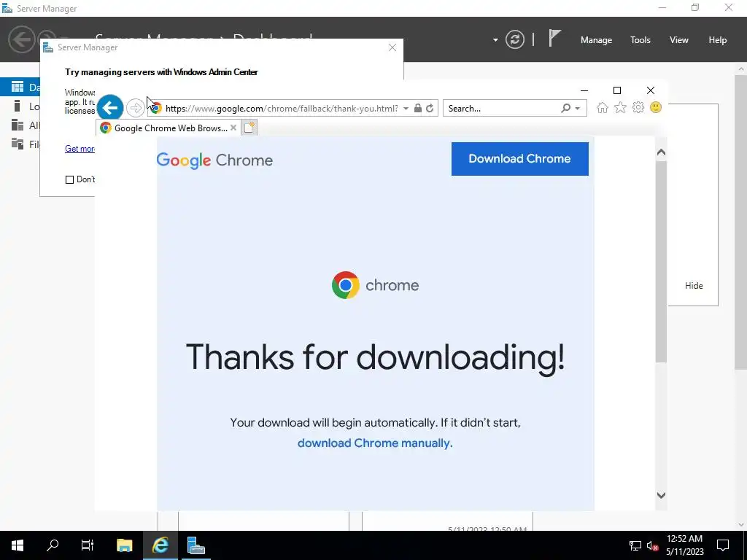Click the Google Chrome logo header
The height and width of the screenshot is (560, 747).
tap(214, 160)
